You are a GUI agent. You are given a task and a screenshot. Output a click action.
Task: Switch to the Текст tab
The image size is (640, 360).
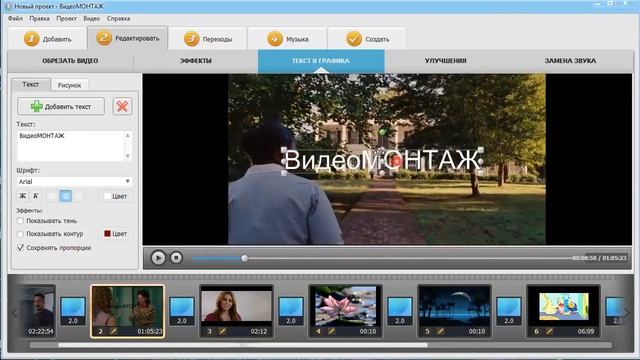(31, 84)
